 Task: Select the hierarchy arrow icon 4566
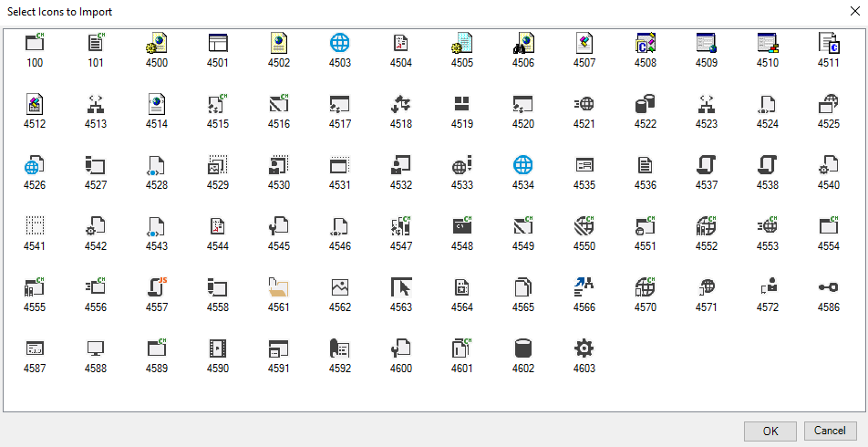tap(584, 286)
